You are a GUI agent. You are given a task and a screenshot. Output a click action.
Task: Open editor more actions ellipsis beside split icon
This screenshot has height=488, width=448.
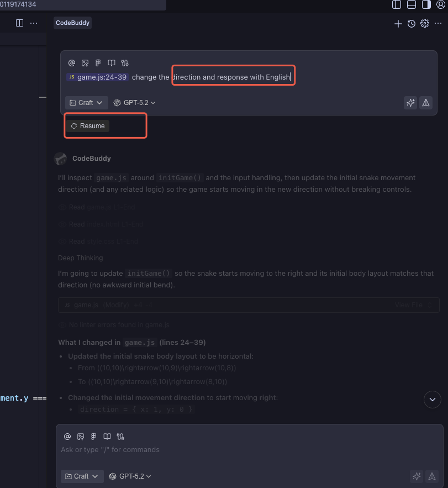click(x=34, y=23)
